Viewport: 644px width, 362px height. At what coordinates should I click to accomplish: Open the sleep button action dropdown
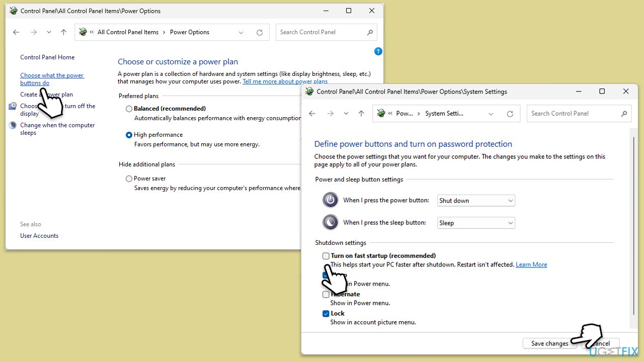pyautogui.click(x=476, y=223)
